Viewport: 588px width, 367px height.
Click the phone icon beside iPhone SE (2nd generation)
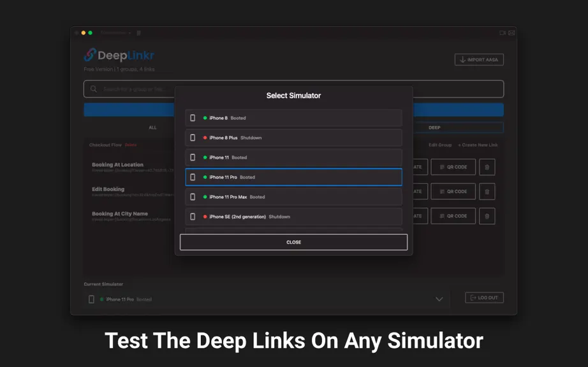pos(193,217)
